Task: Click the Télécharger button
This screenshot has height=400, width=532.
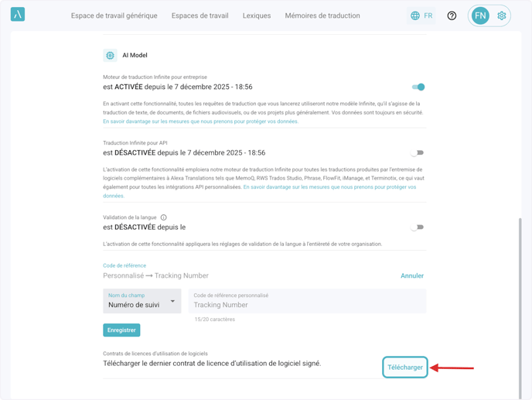Action: tap(405, 367)
